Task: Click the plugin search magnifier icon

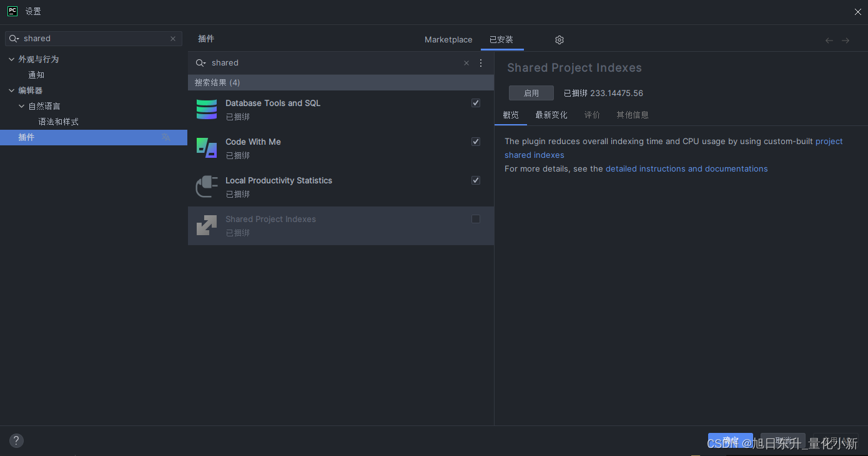Action: (x=200, y=63)
